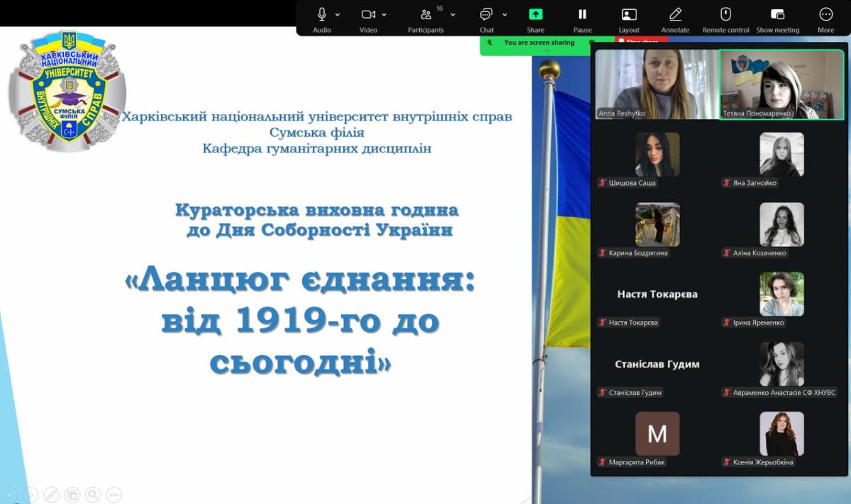This screenshot has height=504, width=851.
Task: Expand the Participants options arrow
Action: [x=452, y=14]
